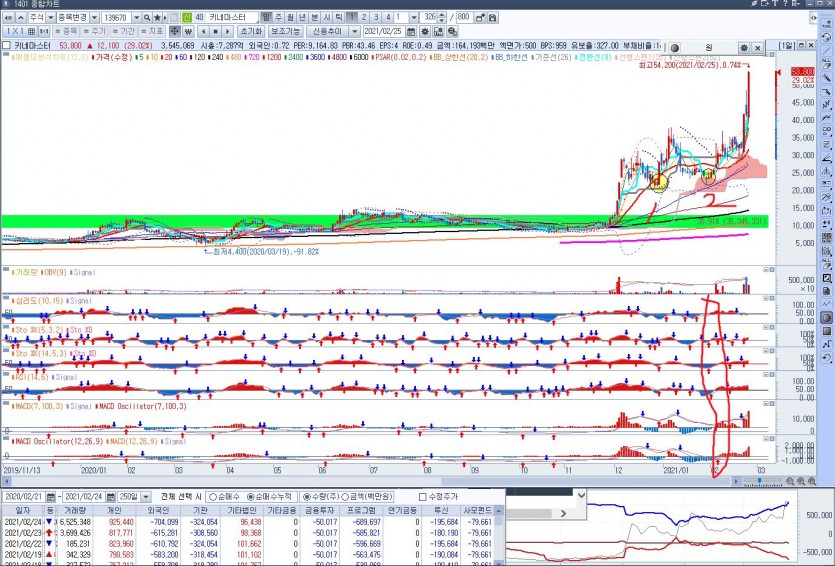This screenshot has height=566, width=835.
Task: Open settings gear on the 원 floating panel
Action: pyautogui.click(x=746, y=46)
